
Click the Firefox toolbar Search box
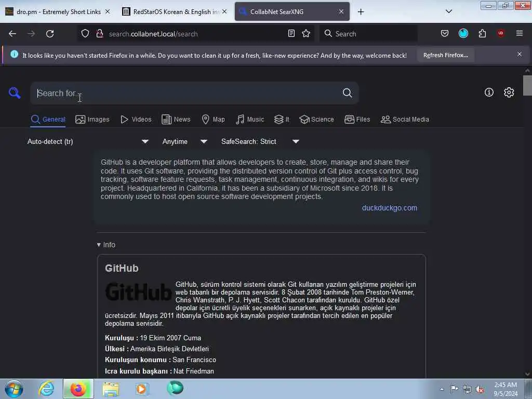coord(368,34)
